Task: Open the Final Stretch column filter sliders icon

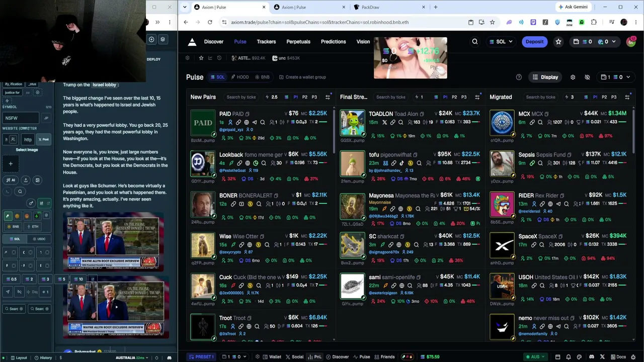Action: coord(477,97)
